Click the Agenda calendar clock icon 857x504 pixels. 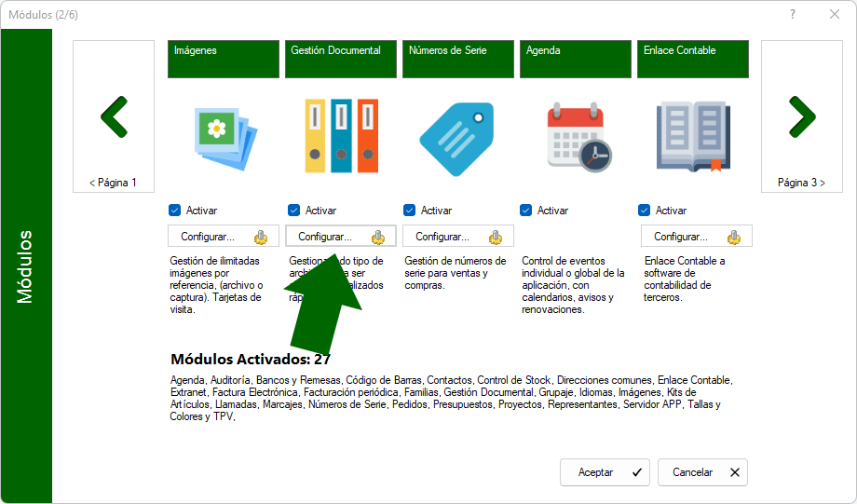tap(577, 137)
